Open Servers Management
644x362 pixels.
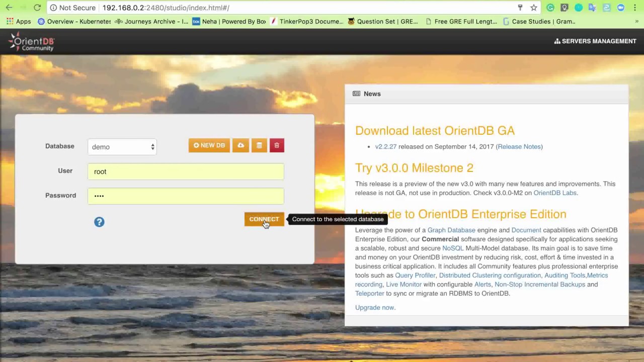595,41
